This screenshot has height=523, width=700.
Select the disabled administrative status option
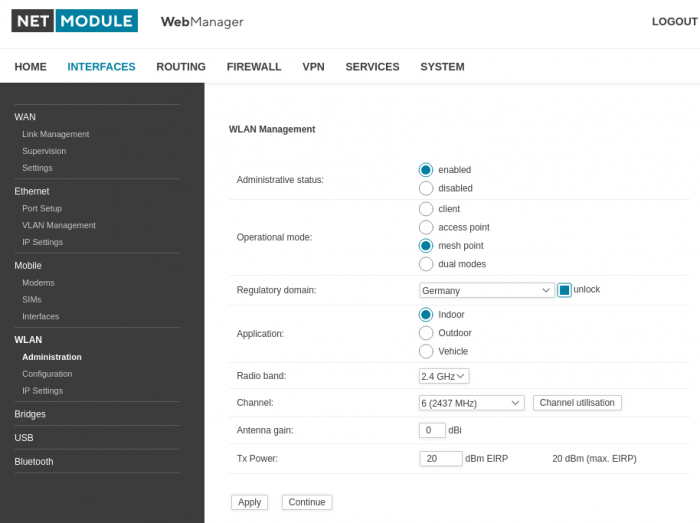pos(426,188)
